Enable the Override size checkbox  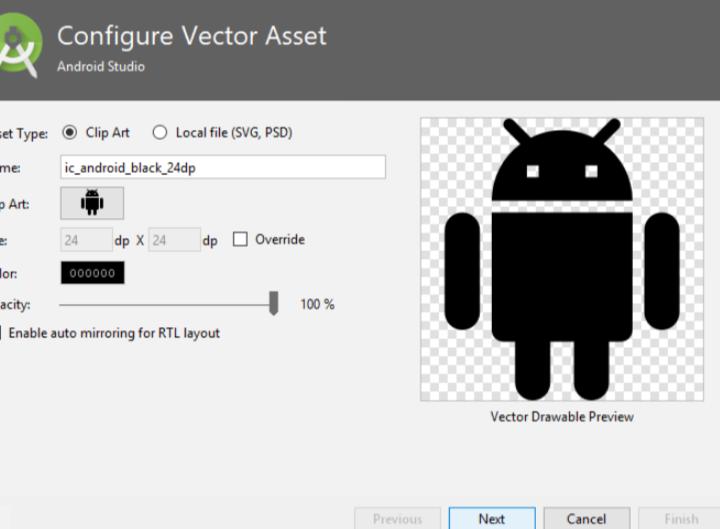(240, 239)
